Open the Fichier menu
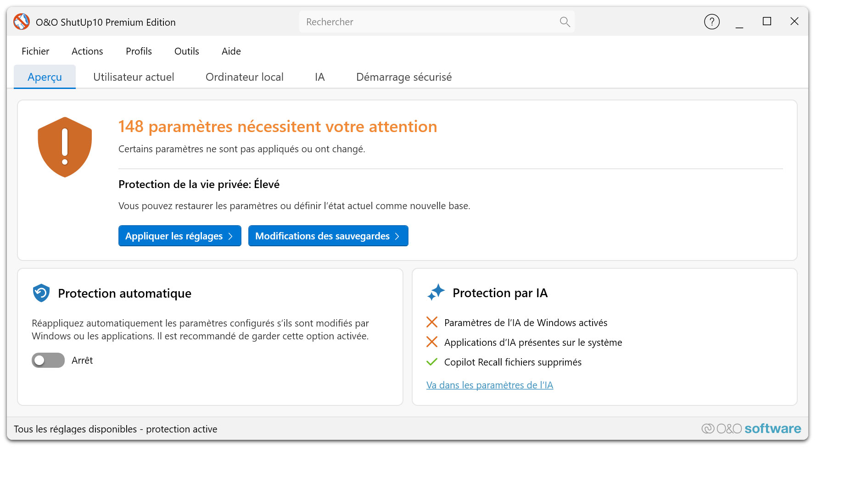856x504 pixels. coord(35,51)
